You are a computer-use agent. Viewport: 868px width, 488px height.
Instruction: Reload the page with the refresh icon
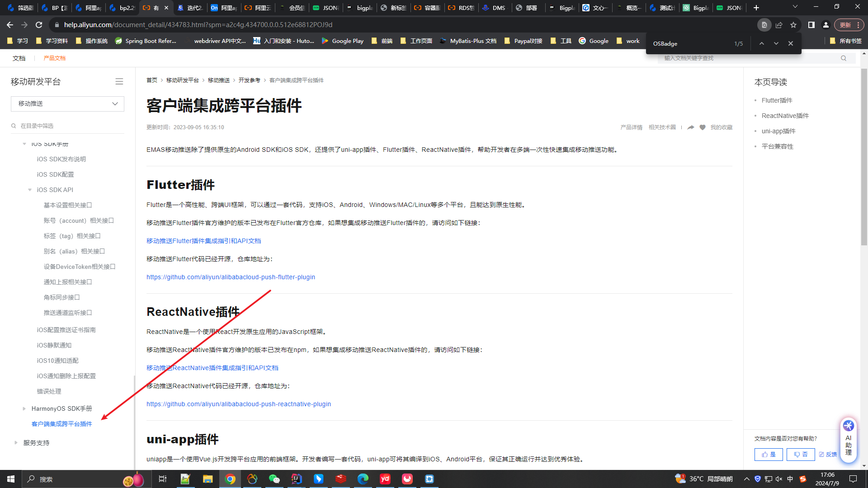[39, 25]
